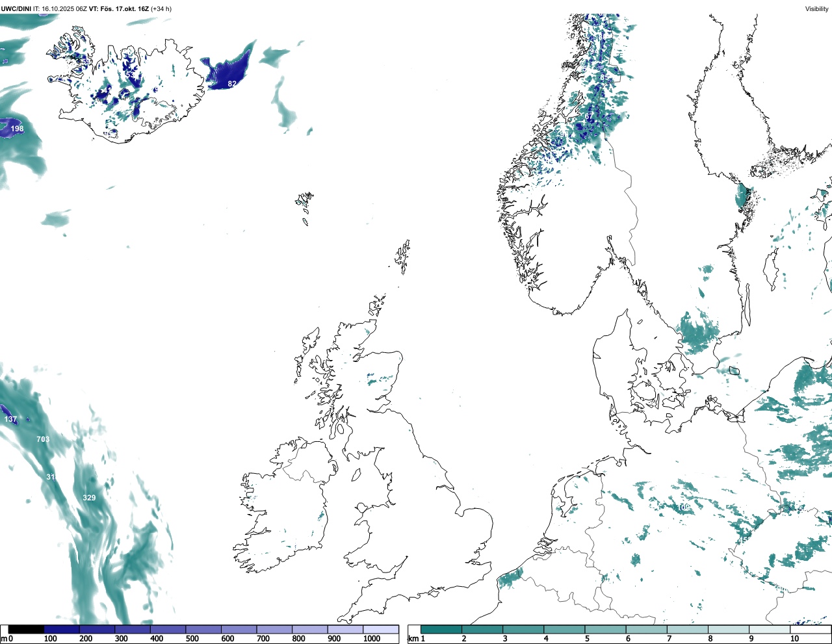Screen dimensions: 832x644
Task: Click the '82' value east of Iceland
Action: click(232, 84)
